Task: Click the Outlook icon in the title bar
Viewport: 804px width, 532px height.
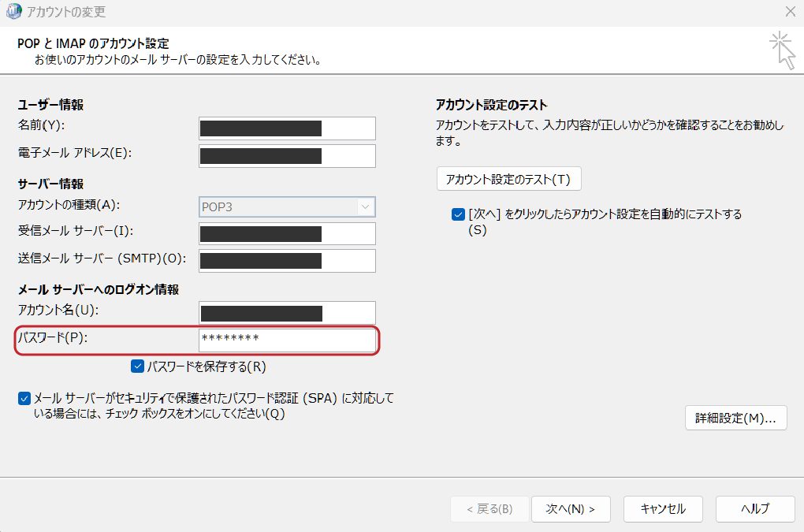Action: click(x=13, y=11)
